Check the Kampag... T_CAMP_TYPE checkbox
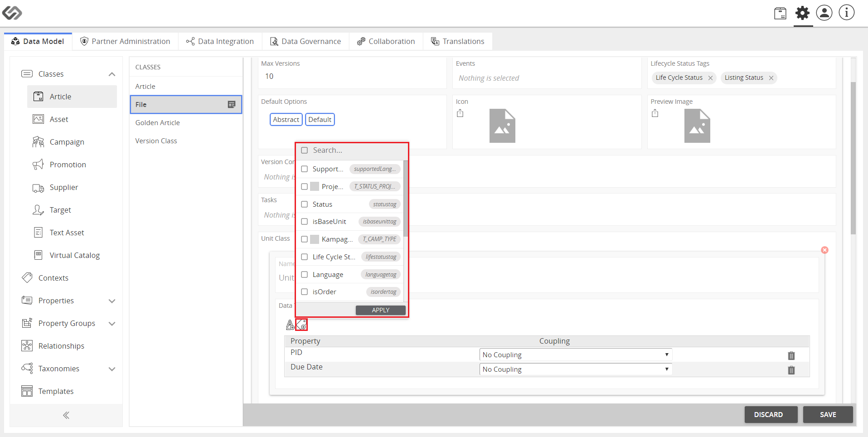The height and width of the screenshot is (437, 868). point(305,239)
